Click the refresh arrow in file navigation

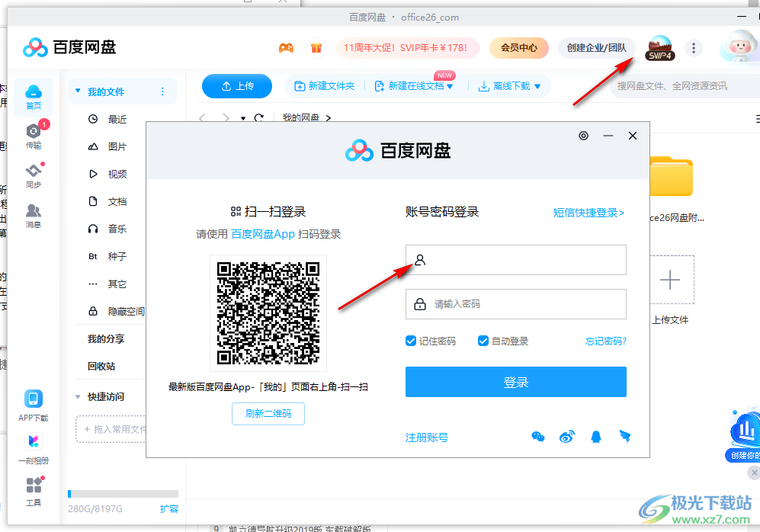(x=259, y=117)
